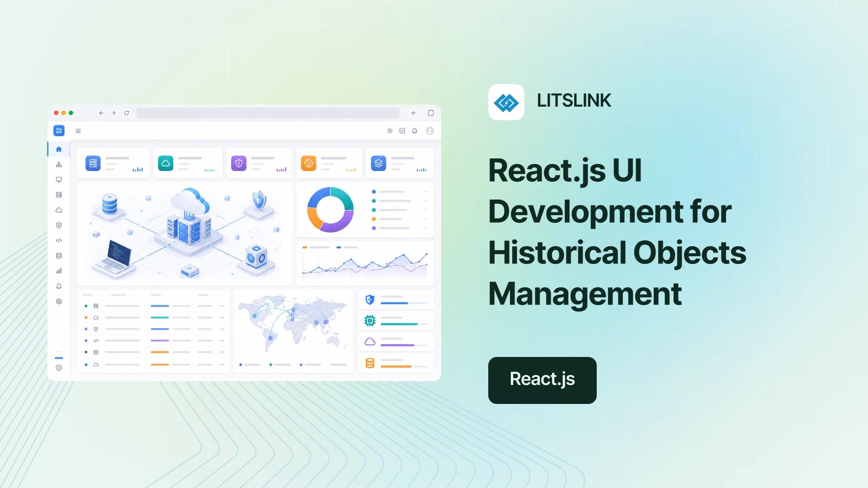Viewport: 868px width, 488px height.
Task: Open the database sidebar item
Action: [x=59, y=256]
